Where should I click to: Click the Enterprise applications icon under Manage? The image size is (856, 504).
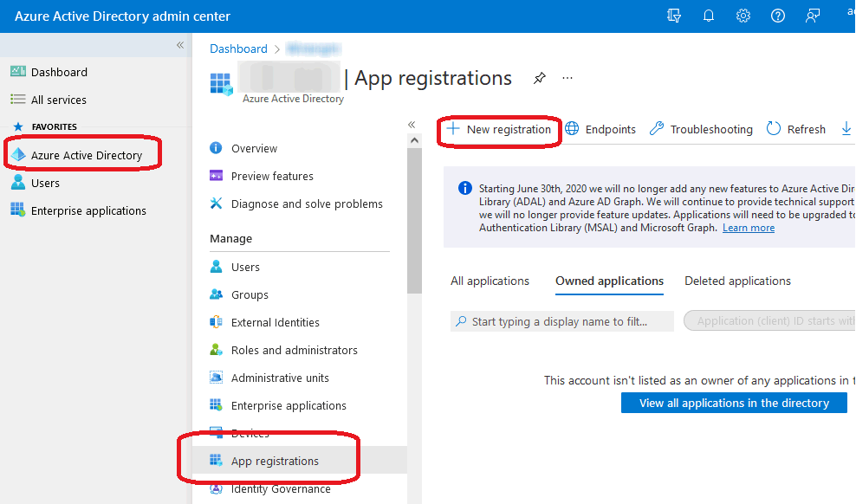217,405
